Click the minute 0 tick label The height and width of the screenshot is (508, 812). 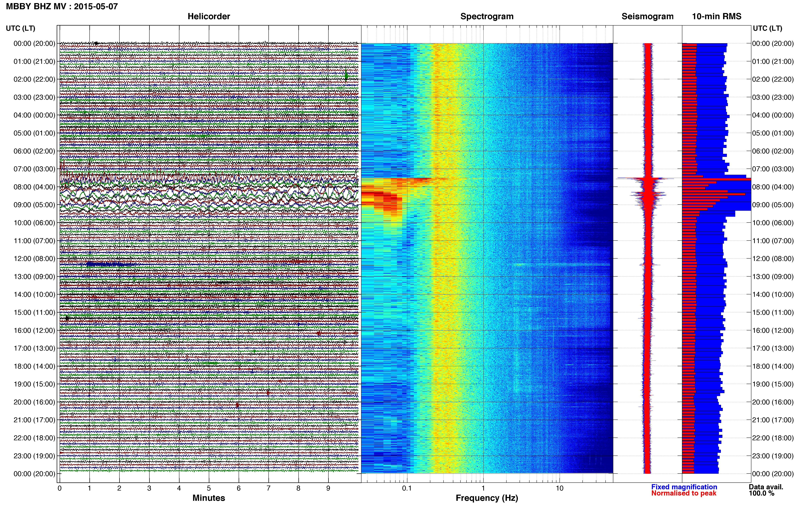pyautogui.click(x=59, y=488)
